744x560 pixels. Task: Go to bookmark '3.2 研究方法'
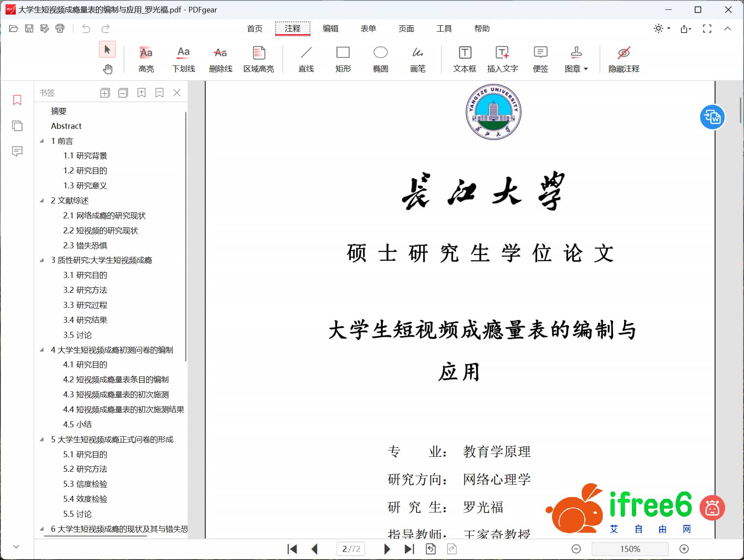click(x=85, y=290)
